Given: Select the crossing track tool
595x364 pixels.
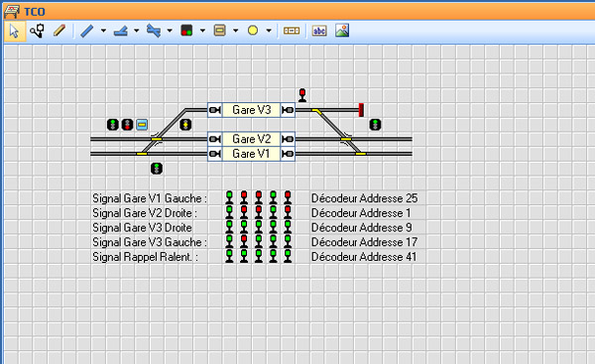Looking at the screenshot, I should 154,31.
